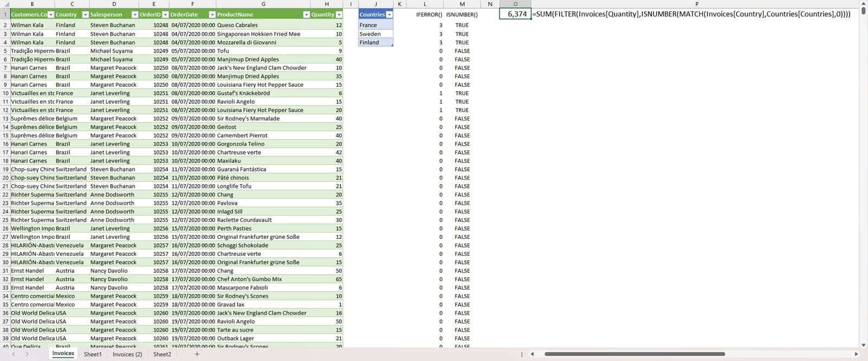Open the Sheet2 worksheet tab
The width and height of the screenshot is (868, 361).
coord(162,354)
